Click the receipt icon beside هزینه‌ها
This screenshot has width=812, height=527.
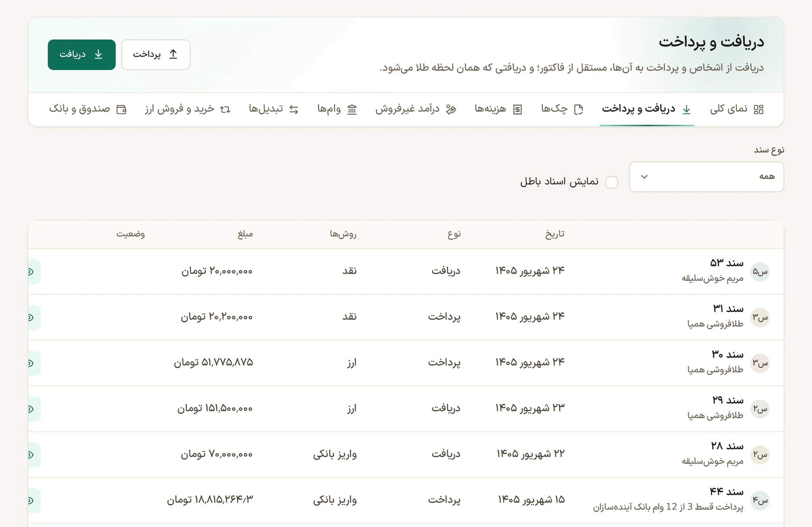tap(517, 110)
